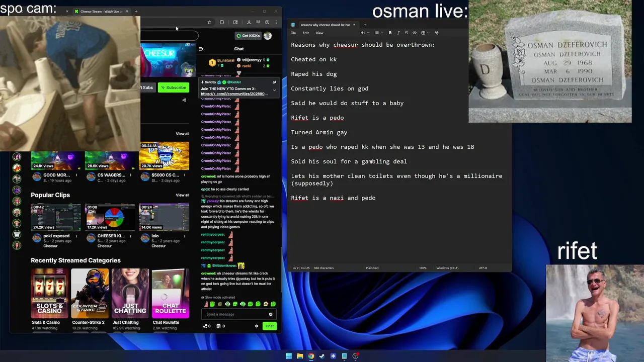
Task: Open the Slots & Casino category
Action: tap(49, 294)
